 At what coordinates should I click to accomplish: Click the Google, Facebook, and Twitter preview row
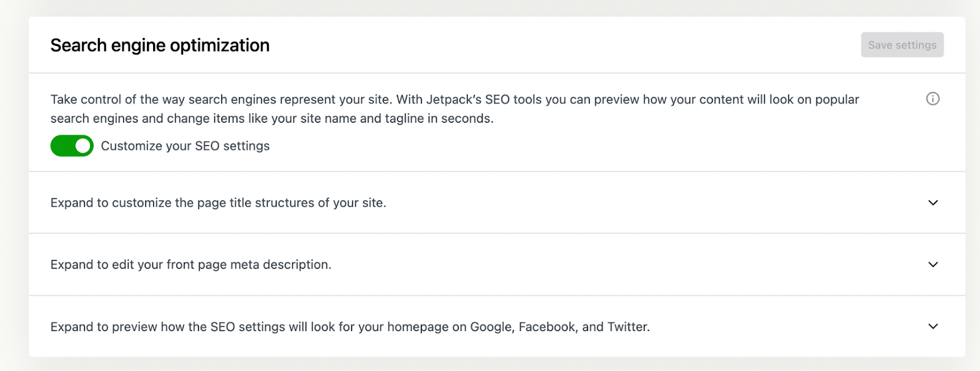click(350, 326)
